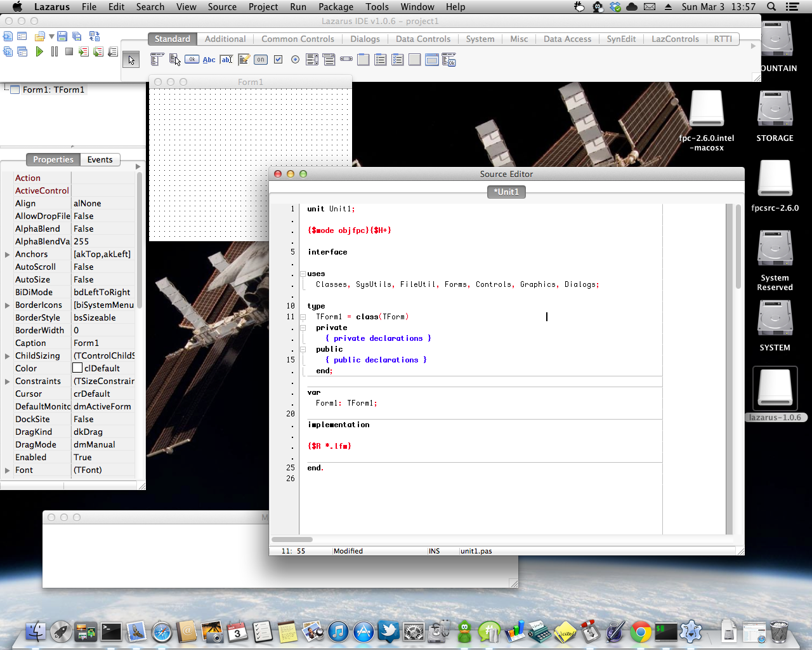Open the recent files dropdown arrow beside Open
Screen dimensions: 812x650
coord(51,36)
